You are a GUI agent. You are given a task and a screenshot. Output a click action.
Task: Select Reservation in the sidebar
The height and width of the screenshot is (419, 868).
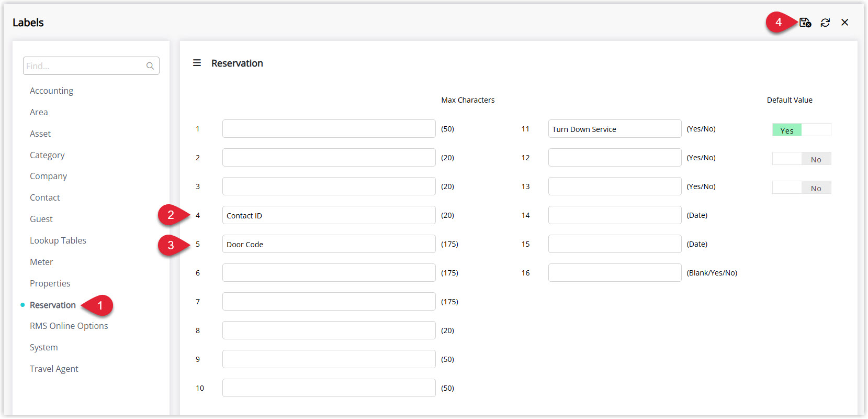52,305
